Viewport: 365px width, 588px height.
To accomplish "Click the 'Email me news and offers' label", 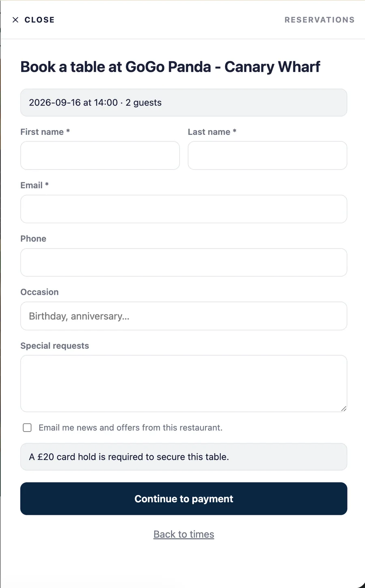I will pyautogui.click(x=131, y=428).
